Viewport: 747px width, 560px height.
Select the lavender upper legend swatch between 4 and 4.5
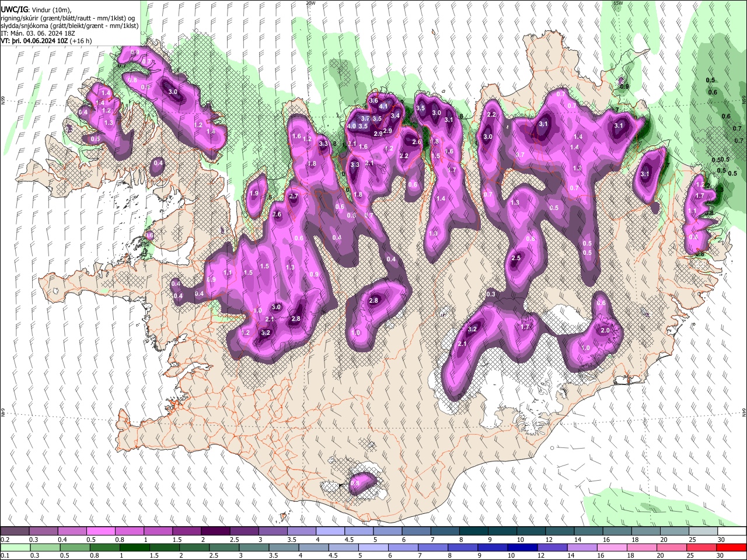tap(330, 531)
